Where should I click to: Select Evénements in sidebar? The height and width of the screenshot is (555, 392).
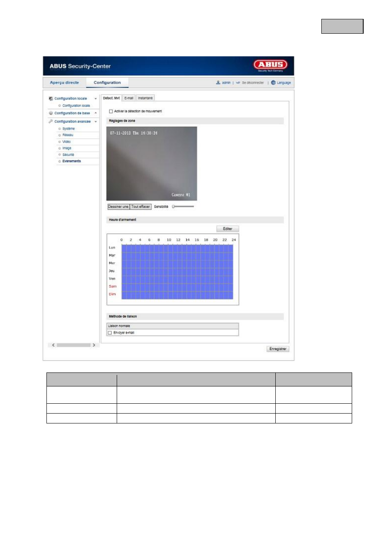pos(71,161)
